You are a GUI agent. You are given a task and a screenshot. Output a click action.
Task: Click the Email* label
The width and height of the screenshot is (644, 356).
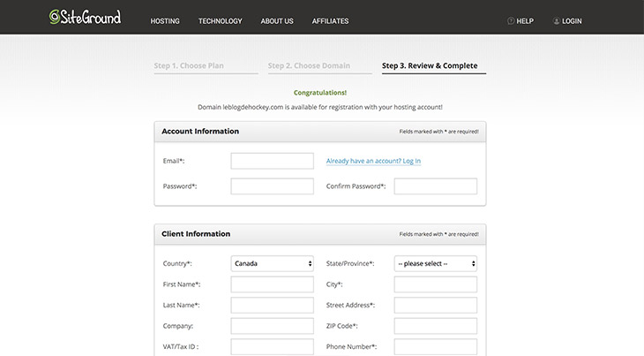[174, 161]
